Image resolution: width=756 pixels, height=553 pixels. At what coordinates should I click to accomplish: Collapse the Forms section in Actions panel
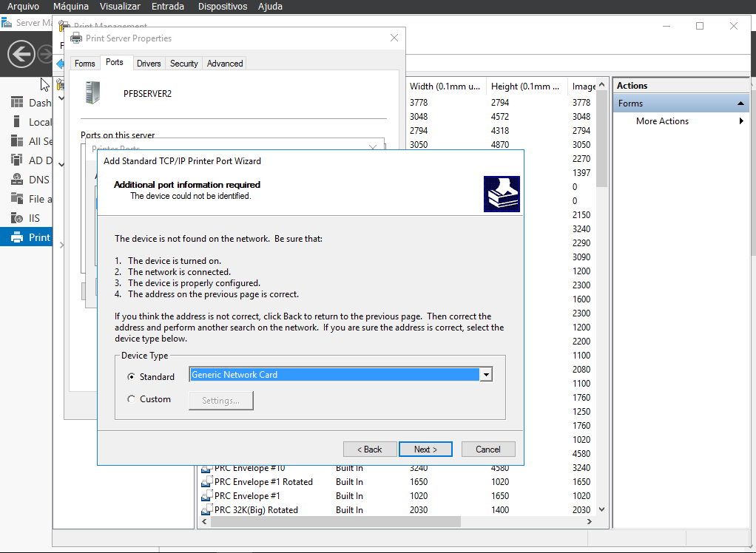(740, 103)
